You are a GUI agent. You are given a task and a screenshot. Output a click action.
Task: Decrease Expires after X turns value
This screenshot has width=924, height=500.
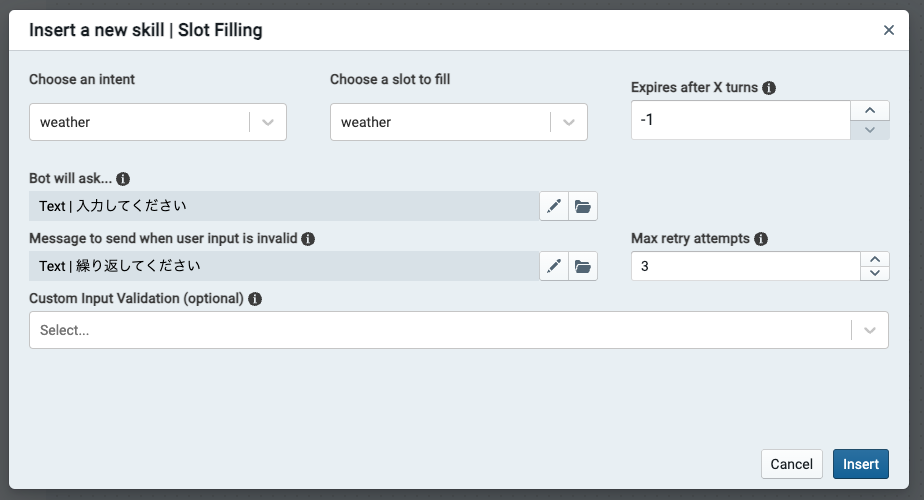click(x=869, y=130)
